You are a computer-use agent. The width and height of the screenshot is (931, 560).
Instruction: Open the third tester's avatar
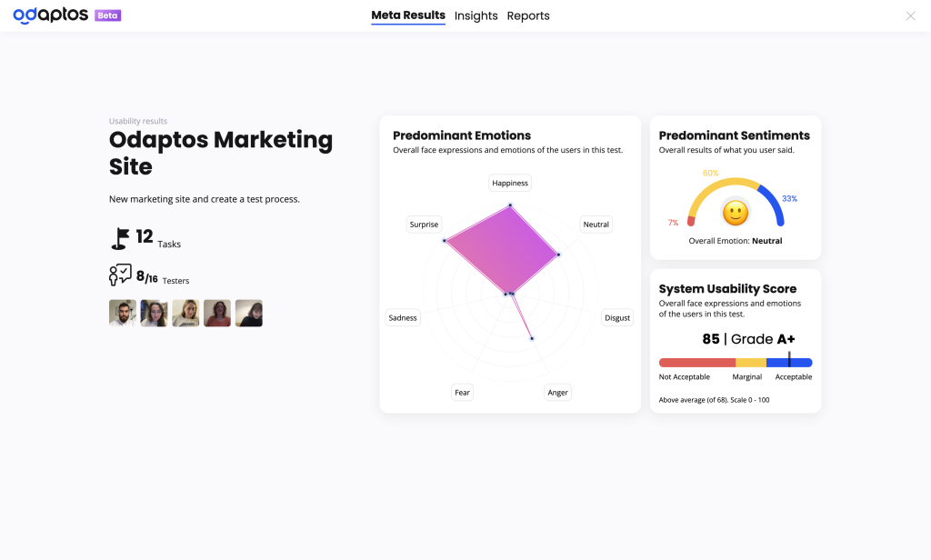tap(185, 313)
